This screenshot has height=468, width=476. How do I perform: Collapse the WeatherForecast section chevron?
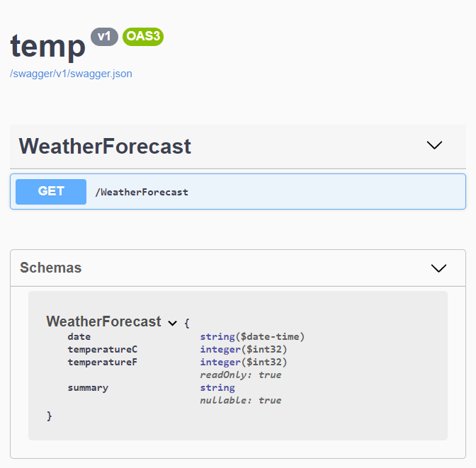pyautogui.click(x=434, y=145)
